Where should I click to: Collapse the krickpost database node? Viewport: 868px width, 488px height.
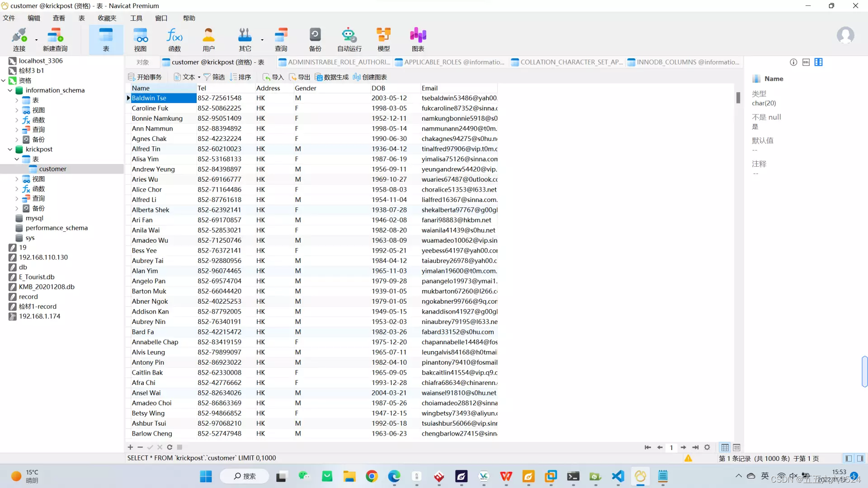click(x=10, y=150)
